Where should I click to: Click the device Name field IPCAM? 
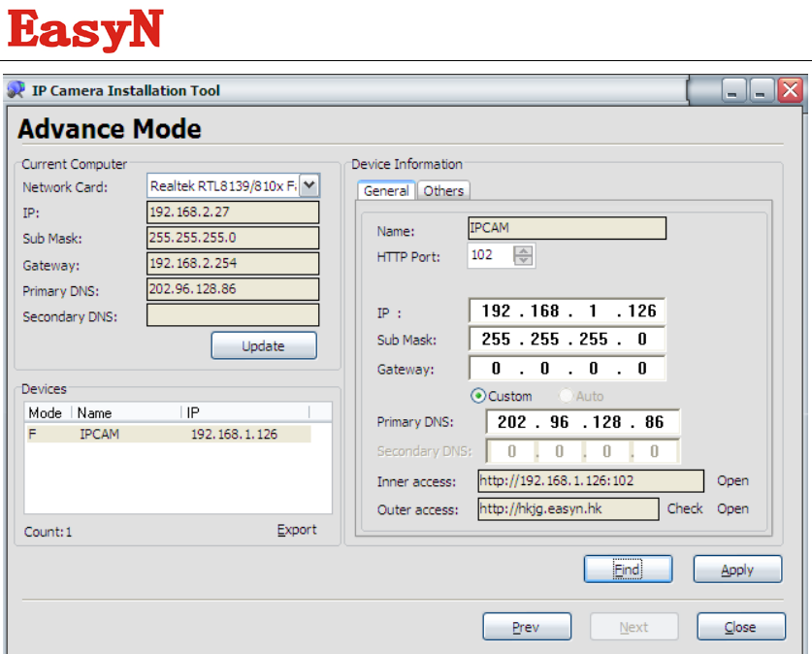tap(568, 228)
